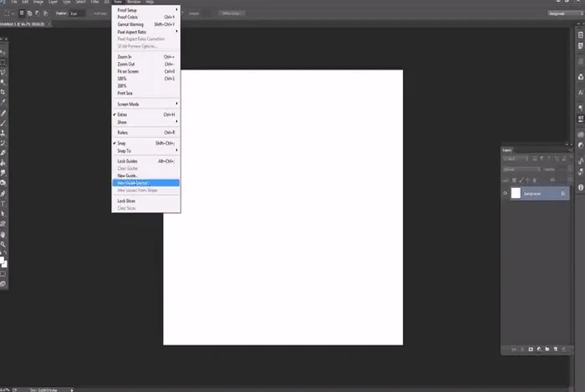Select the Eraser tool

click(x=3, y=153)
